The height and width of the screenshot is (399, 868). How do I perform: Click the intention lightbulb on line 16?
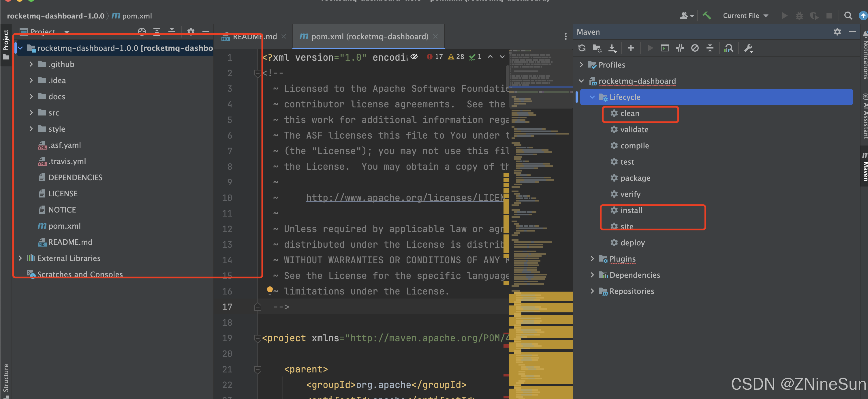(270, 290)
